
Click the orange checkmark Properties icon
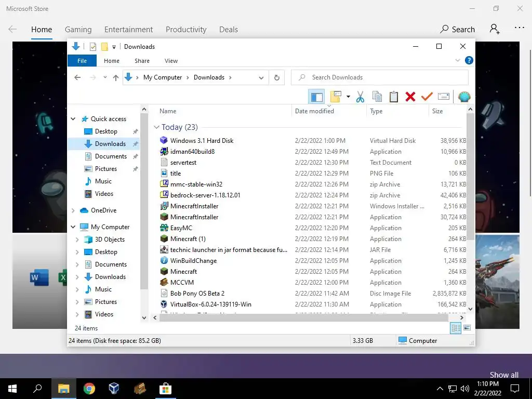427,97
